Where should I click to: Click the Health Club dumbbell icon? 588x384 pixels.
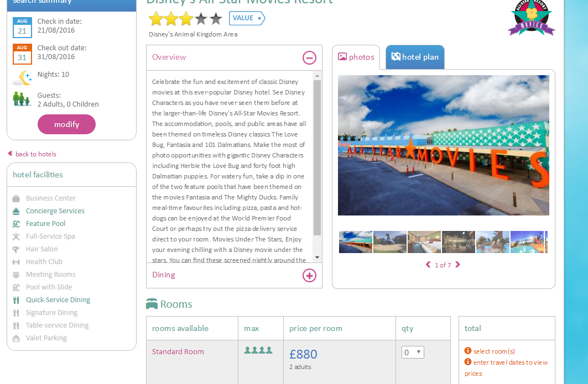[16, 262]
